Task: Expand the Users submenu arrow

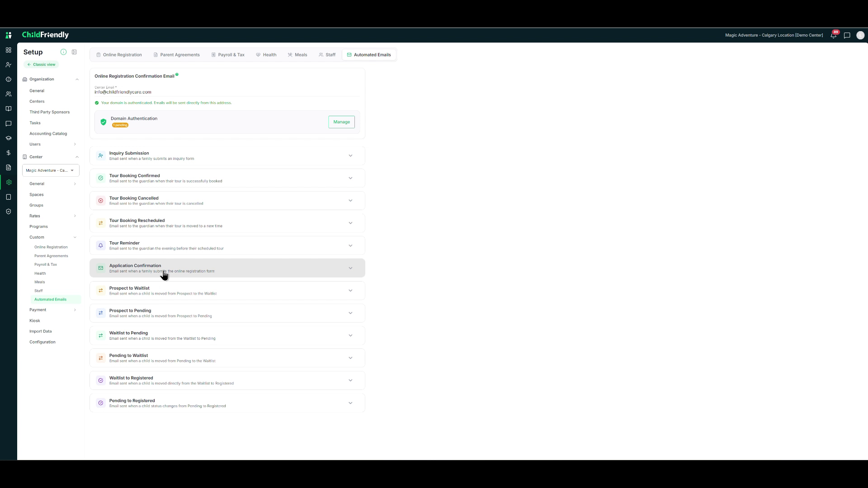Action: point(75,144)
